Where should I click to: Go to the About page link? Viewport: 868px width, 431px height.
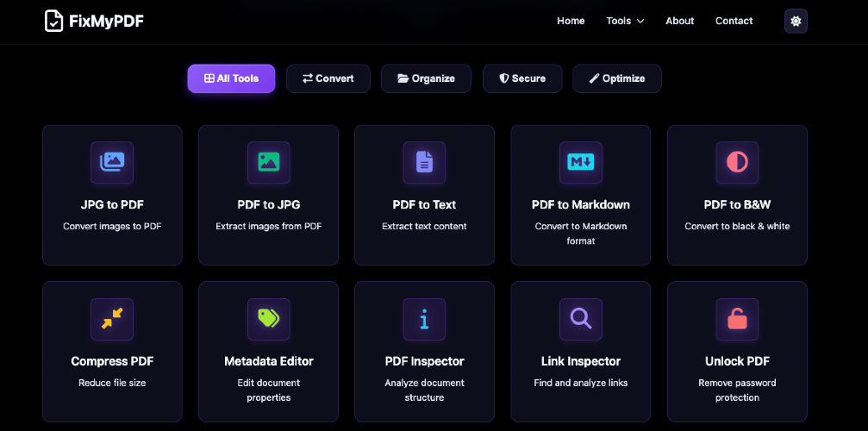(x=679, y=21)
